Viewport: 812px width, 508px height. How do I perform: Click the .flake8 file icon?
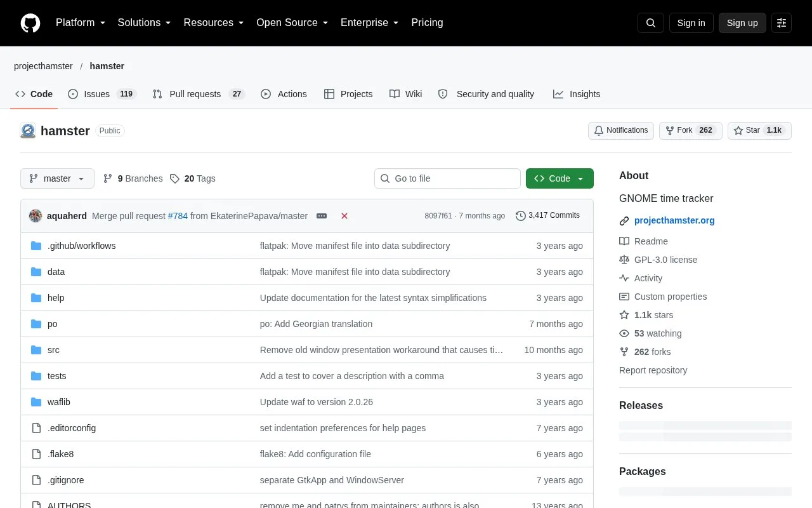point(36,454)
